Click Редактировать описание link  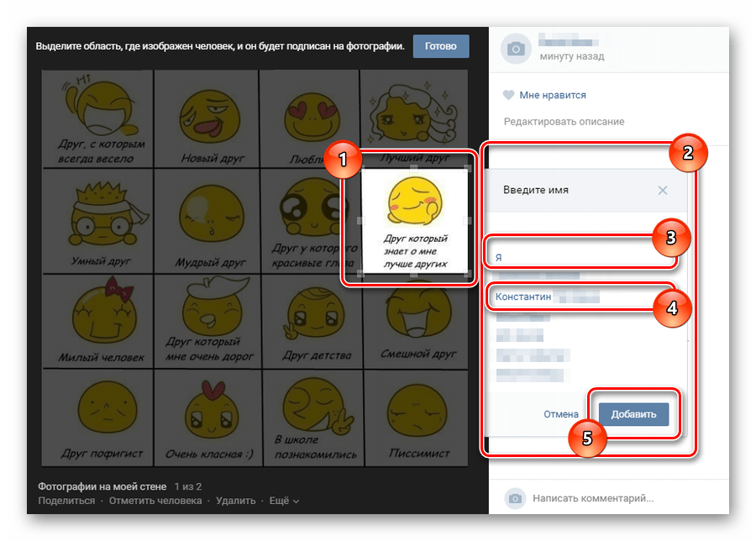pos(564,122)
